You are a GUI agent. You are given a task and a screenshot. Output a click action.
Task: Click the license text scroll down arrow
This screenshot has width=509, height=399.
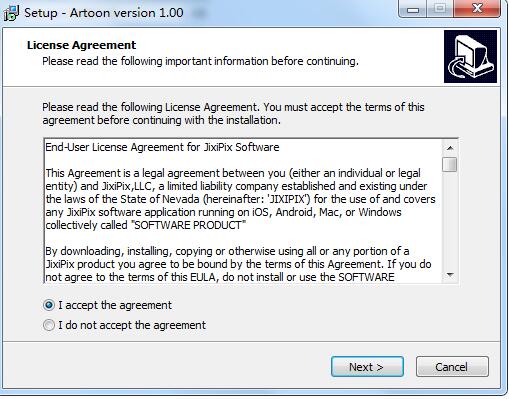pyautogui.click(x=450, y=275)
